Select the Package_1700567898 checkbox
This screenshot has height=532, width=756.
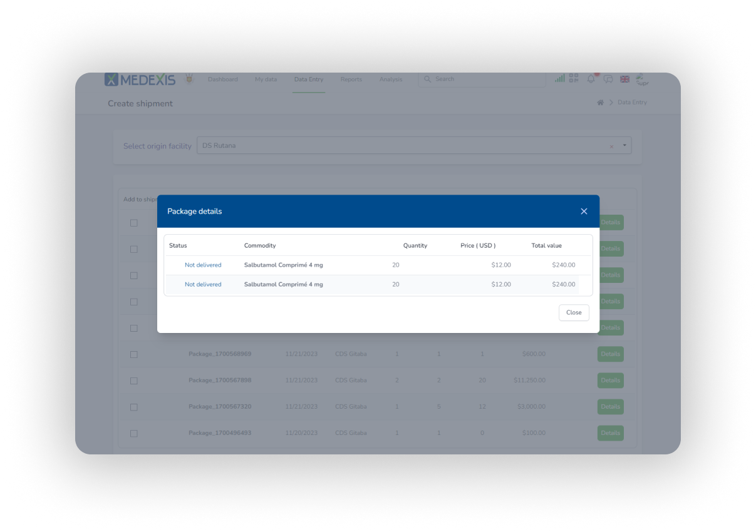click(x=134, y=381)
